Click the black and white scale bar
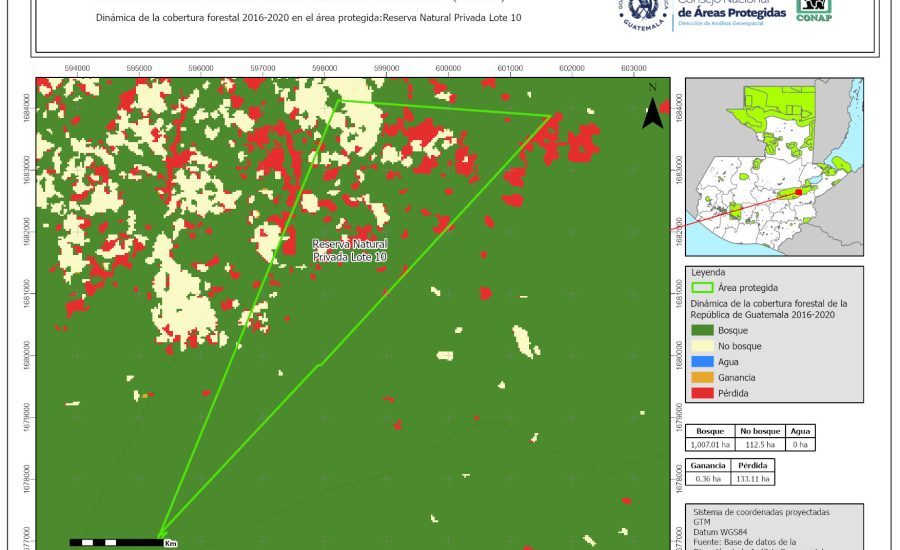Screen dimensions: 900x550 click(116, 542)
